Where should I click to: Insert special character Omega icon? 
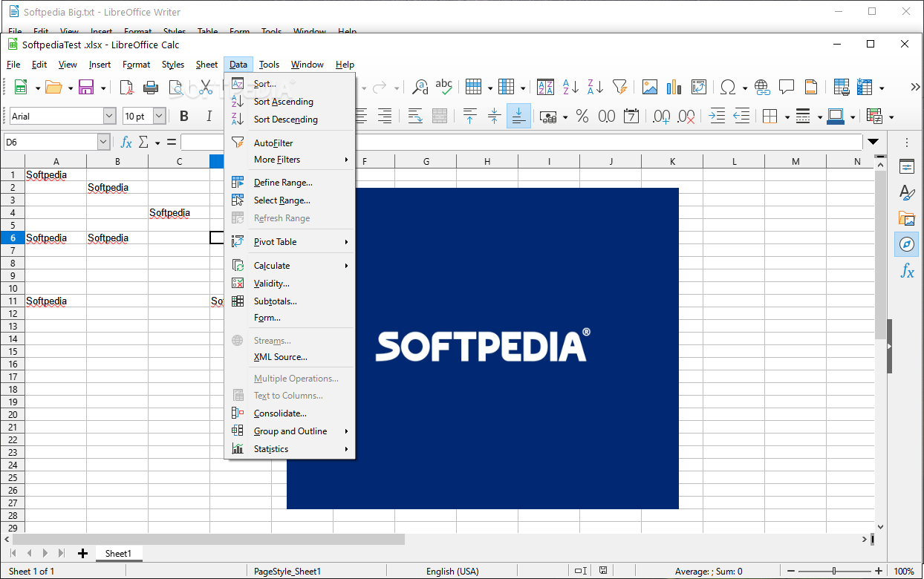click(729, 88)
